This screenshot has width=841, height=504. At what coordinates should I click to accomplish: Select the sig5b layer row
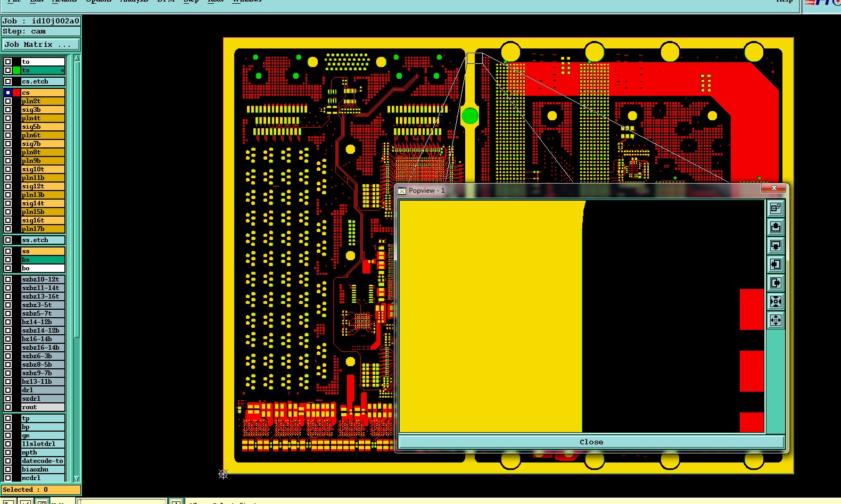43,127
